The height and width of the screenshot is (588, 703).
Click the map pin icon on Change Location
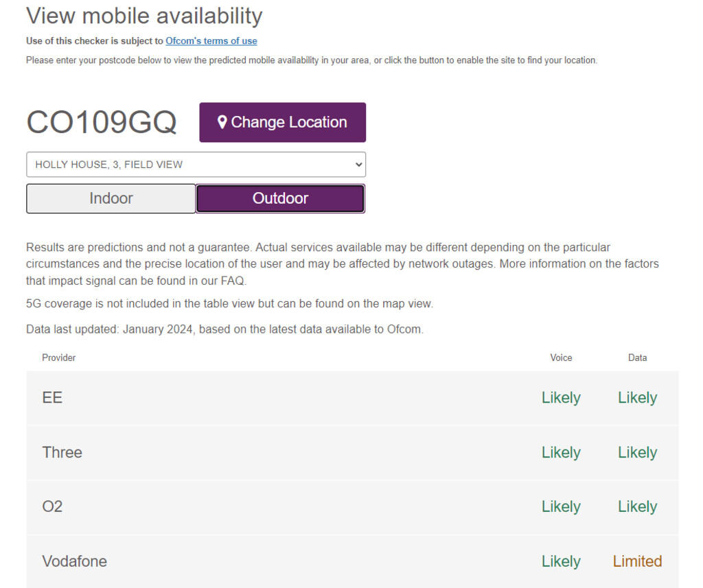tap(222, 122)
